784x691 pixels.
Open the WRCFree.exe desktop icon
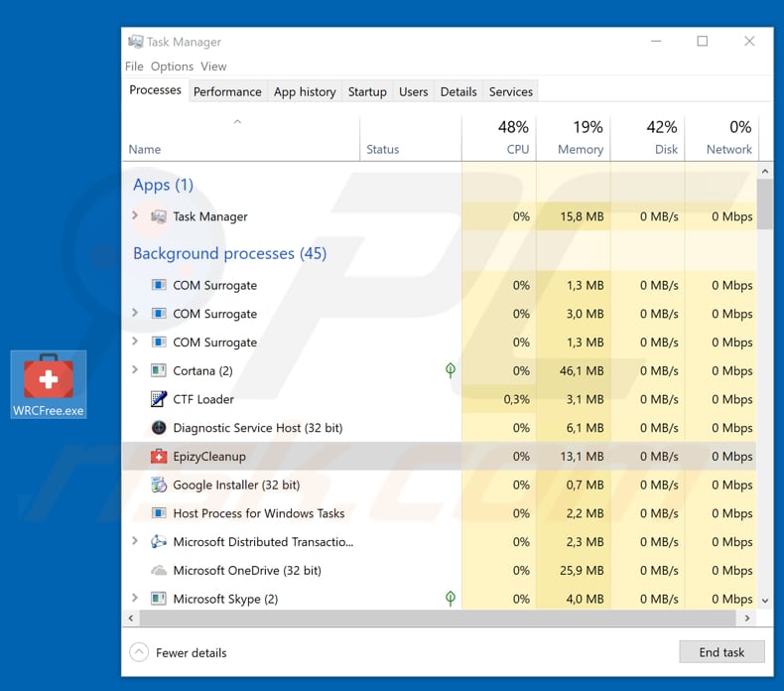click(x=49, y=384)
